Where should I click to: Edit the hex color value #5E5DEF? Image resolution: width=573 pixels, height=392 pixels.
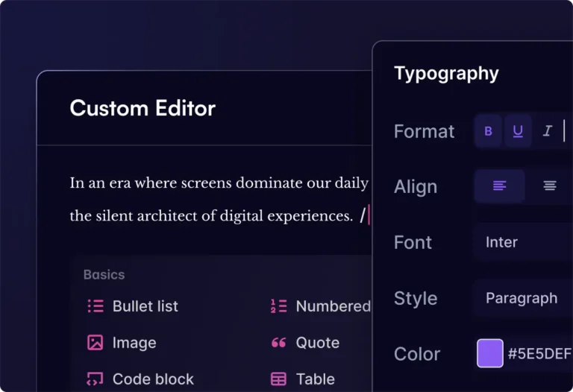click(539, 353)
